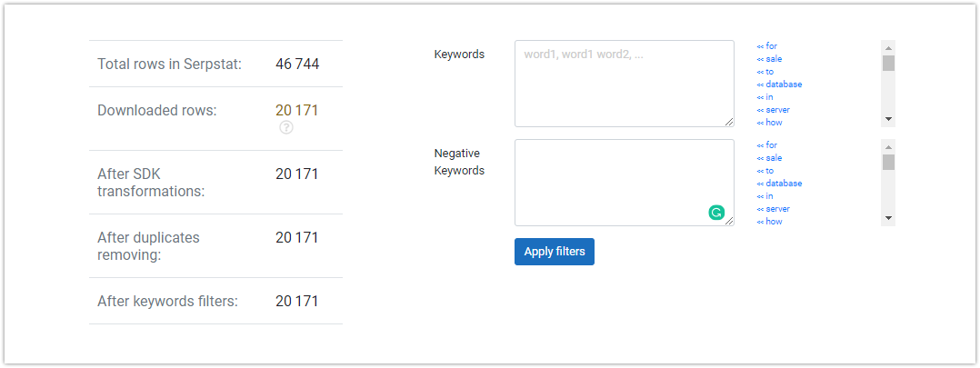
Task: Add 'how' suggestion to Keywords
Action: click(x=769, y=123)
